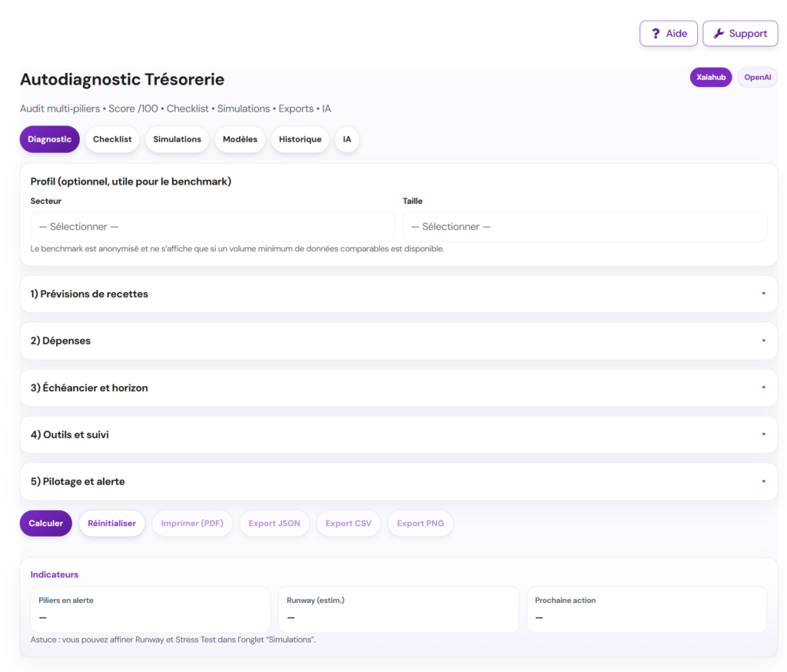Click the question mark Aide button
Screen dimensions: 787x672
click(668, 34)
